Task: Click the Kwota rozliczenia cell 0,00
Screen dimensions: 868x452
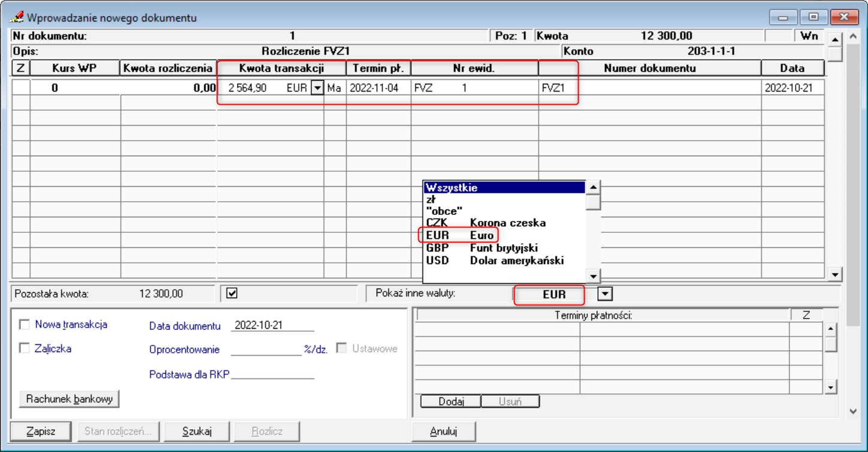Action: click(x=168, y=88)
